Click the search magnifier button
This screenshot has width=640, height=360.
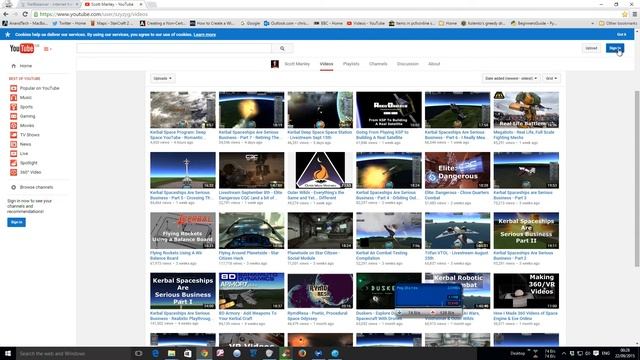tap(282, 48)
